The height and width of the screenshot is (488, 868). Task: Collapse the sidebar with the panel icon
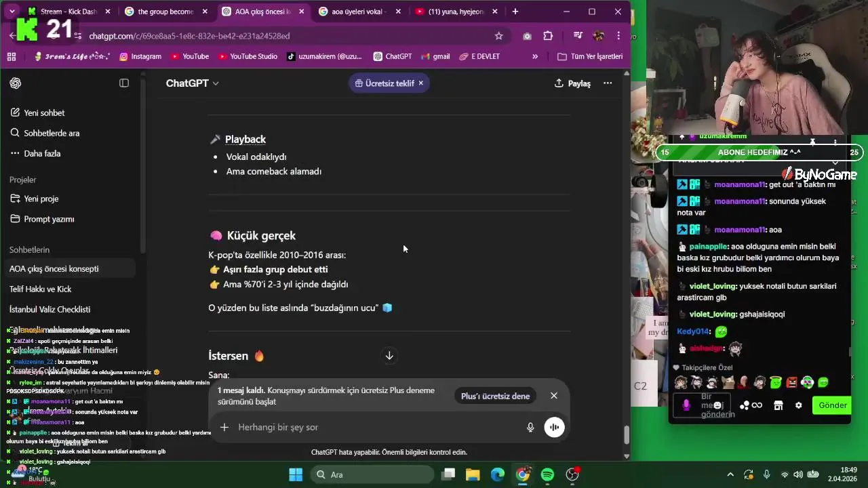(x=124, y=83)
